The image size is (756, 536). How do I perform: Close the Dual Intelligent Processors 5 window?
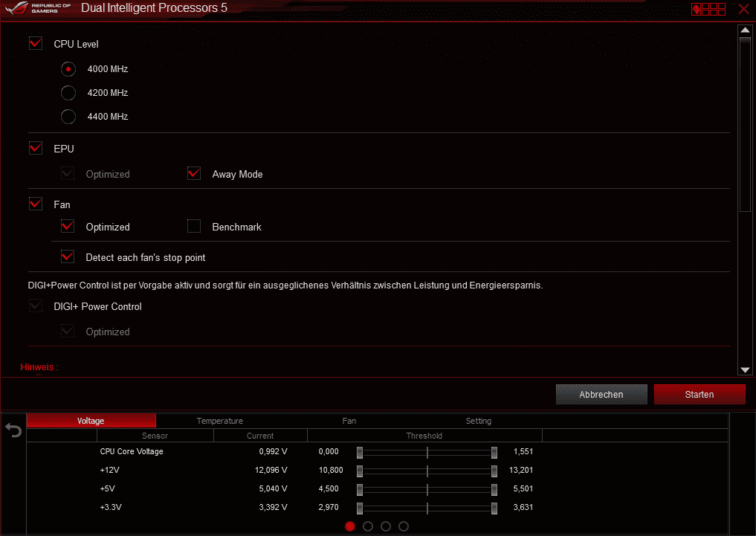pyautogui.click(x=744, y=9)
